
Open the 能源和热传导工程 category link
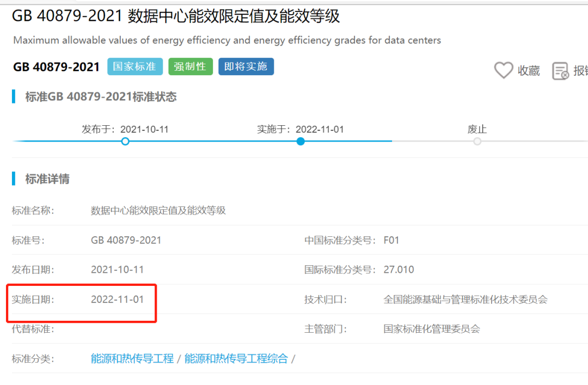pos(132,359)
